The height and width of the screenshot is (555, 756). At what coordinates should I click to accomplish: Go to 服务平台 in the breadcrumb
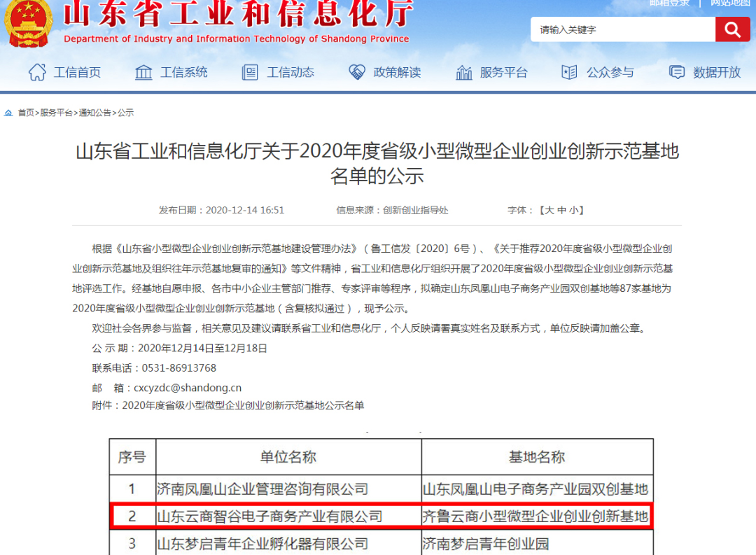pos(56,113)
